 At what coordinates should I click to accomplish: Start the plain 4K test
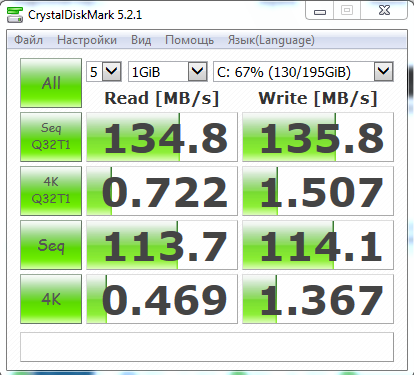(51, 299)
